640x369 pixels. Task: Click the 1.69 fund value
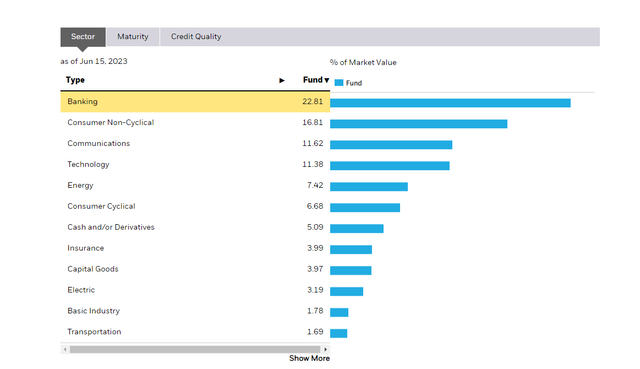[315, 332]
